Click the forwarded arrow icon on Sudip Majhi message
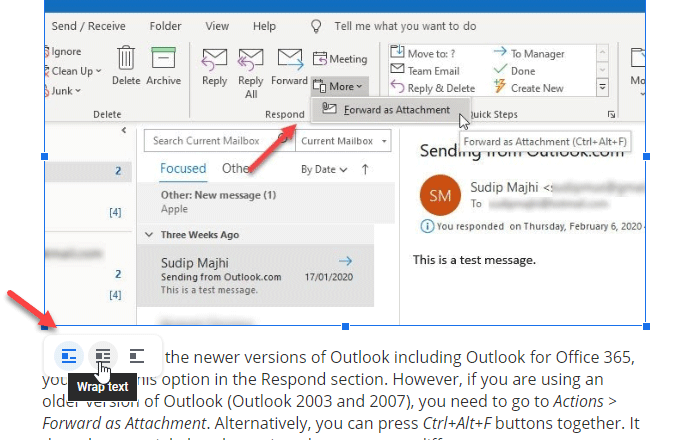Image resolution: width=700 pixels, height=440 pixels. (x=346, y=261)
